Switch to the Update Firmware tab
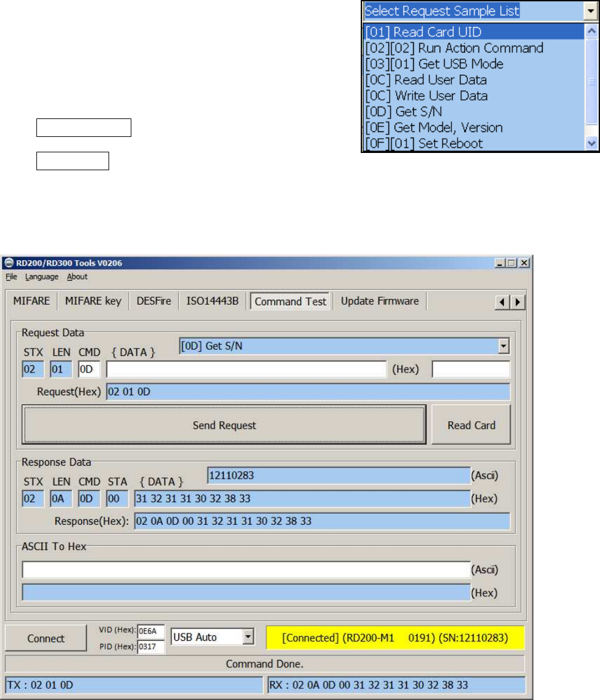Image resolution: width=600 pixels, height=700 pixels. (x=380, y=301)
